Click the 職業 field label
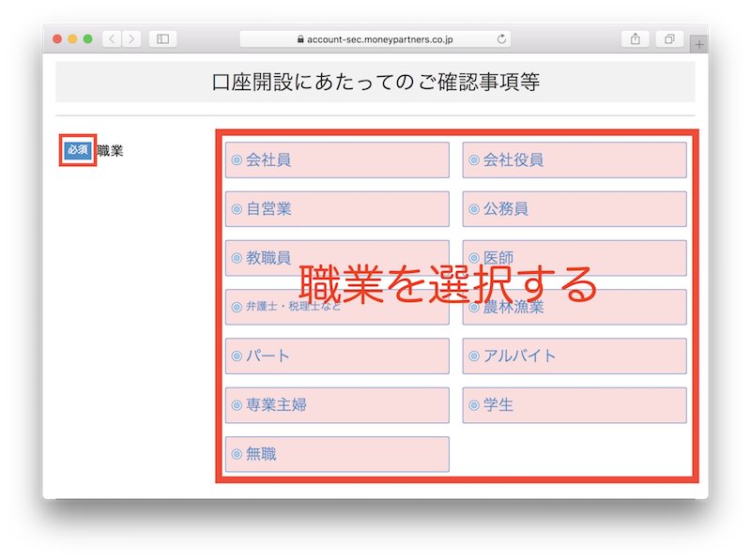 [x=110, y=151]
